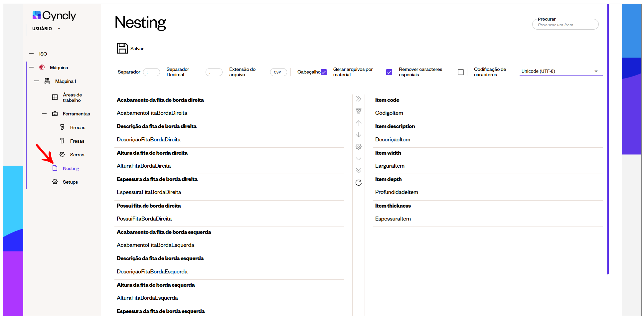
Task: Open Brocas in the sidebar
Action: (x=78, y=127)
